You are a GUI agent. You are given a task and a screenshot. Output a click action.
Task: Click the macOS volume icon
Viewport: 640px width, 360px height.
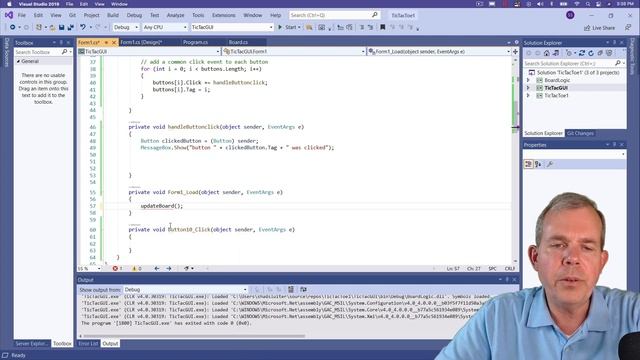pyautogui.click(x=540, y=4)
